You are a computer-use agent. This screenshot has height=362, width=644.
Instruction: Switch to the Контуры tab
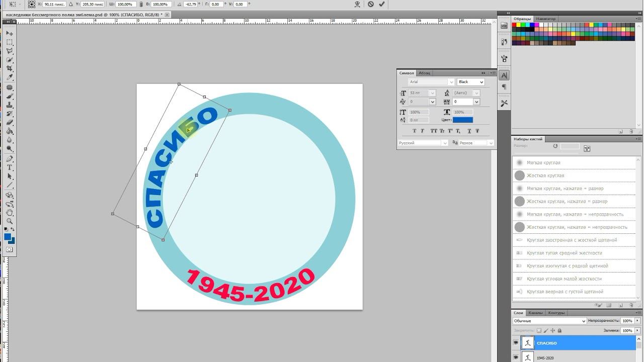pos(556,313)
